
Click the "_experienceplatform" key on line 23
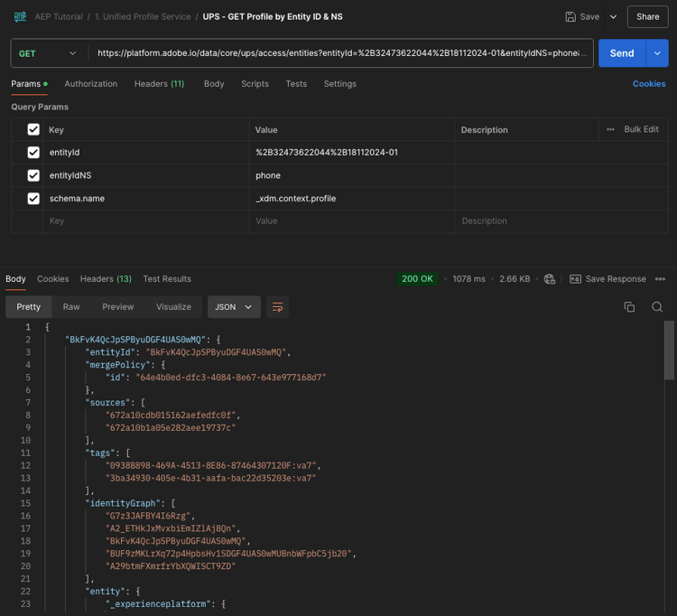[160, 604]
